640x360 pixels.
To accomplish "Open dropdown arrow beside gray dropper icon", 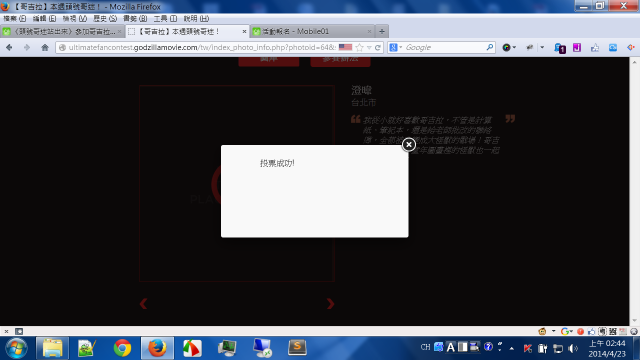I will (542, 47).
